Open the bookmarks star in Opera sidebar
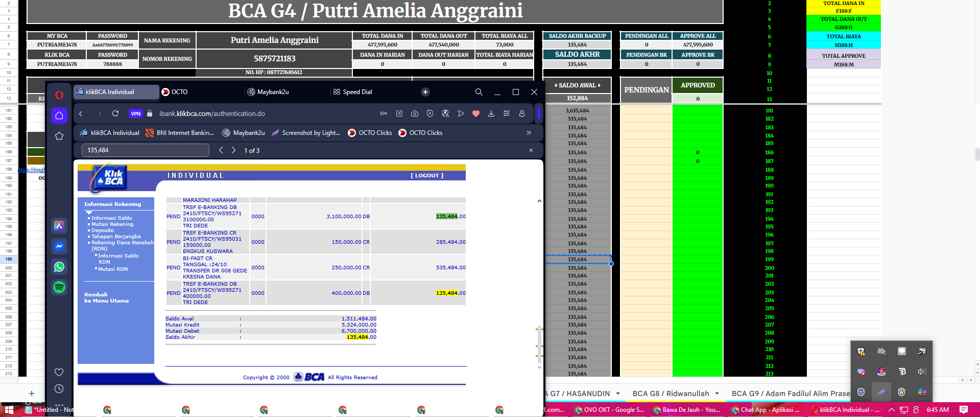The height and width of the screenshot is (417, 980). pos(59,136)
